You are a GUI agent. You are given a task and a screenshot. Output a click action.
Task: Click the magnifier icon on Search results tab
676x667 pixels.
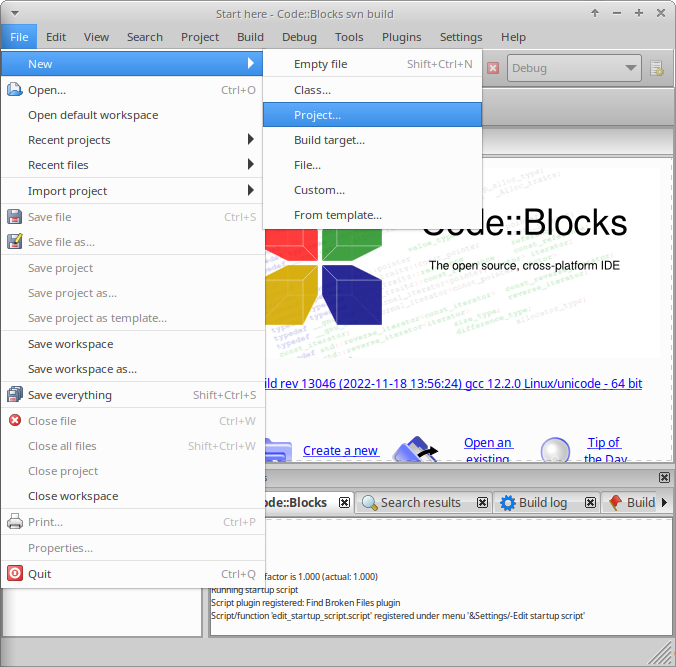pyautogui.click(x=369, y=503)
